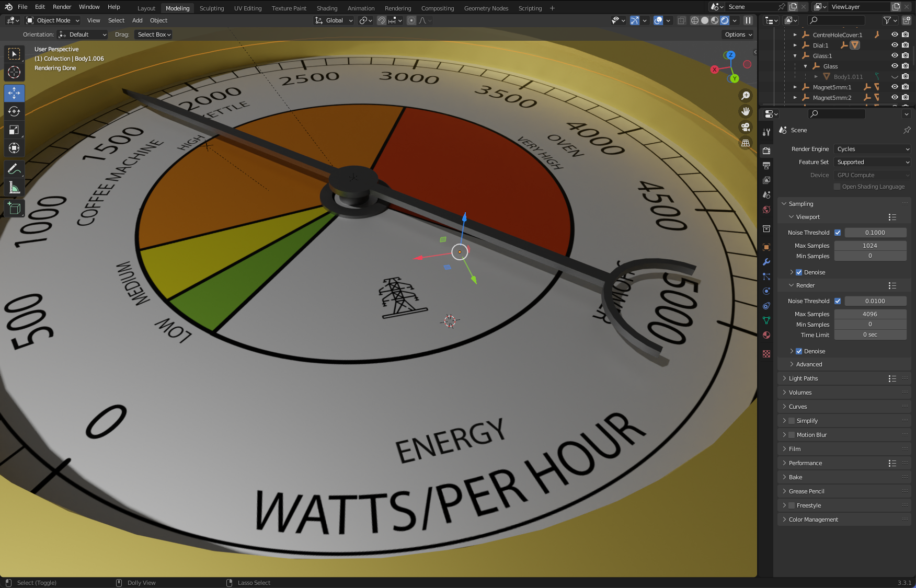Open the Modifiers wrench properties tab
The height and width of the screenshot is (588, 916).
[x=766, y=262]
